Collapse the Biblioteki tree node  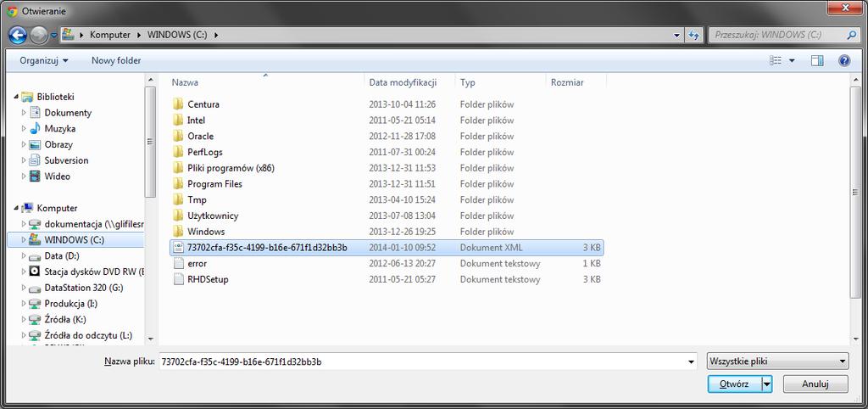(x=15, y=97)
